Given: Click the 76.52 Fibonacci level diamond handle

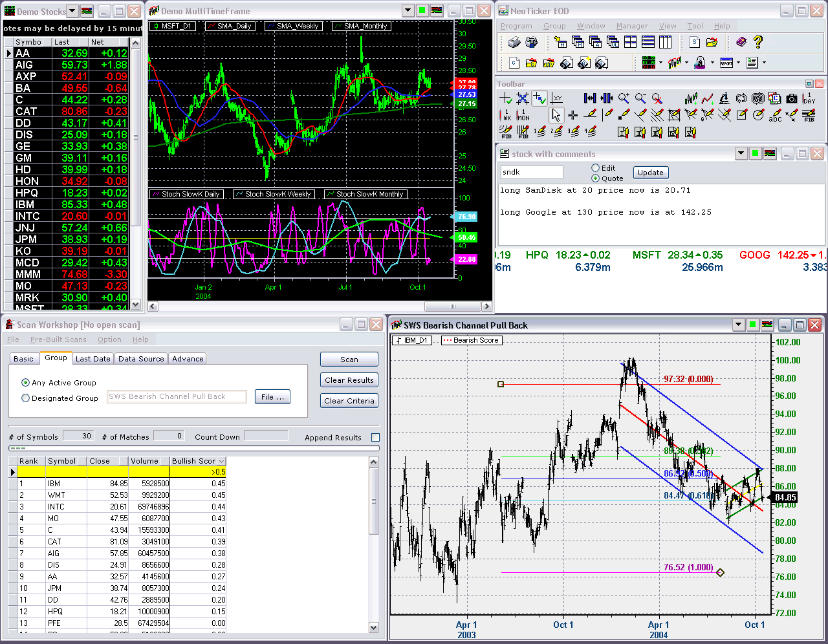Looking at the screenshot, I should (x=720, y=572).
